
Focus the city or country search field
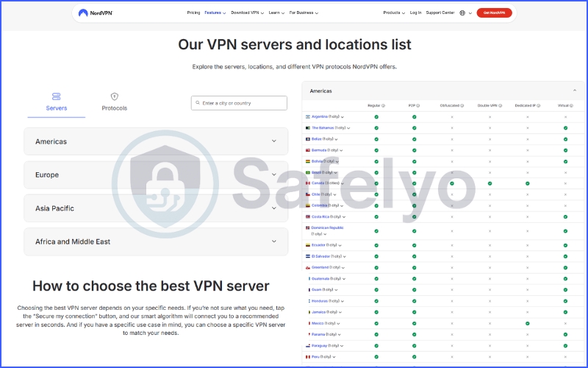click(x=239, y=103)
